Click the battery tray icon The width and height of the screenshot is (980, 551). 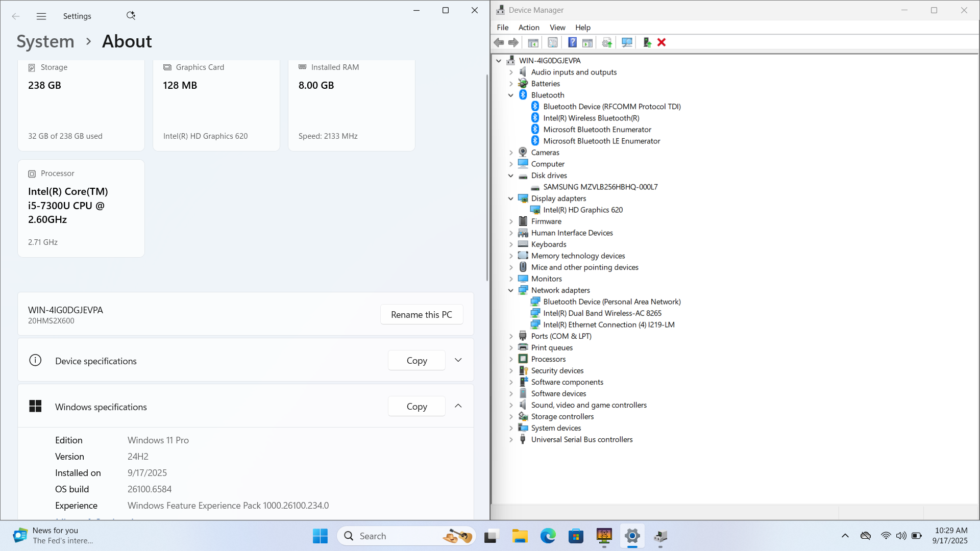click(917, 536)
